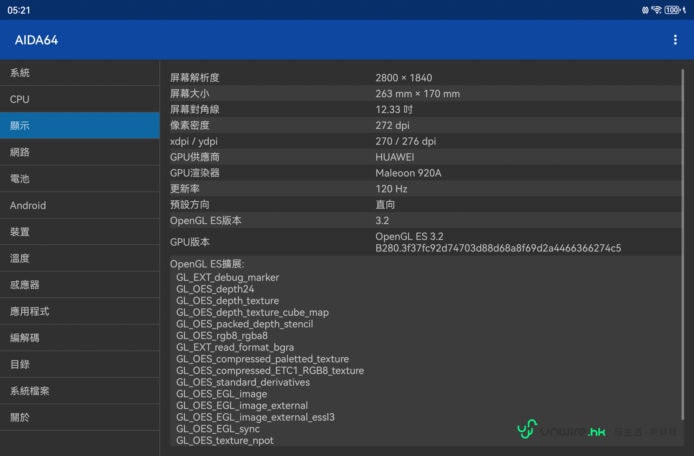Select the GL_OES_EGL_image_external_essl3 extension
The image size is (694, 456).
255,417
